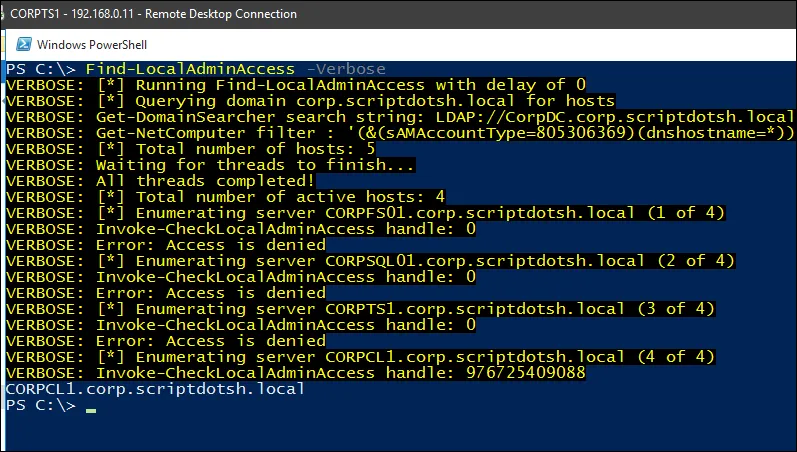
Task: Click the 'Querying domain corp.scriptdotsh.local' line
Action: coord(311,101)
